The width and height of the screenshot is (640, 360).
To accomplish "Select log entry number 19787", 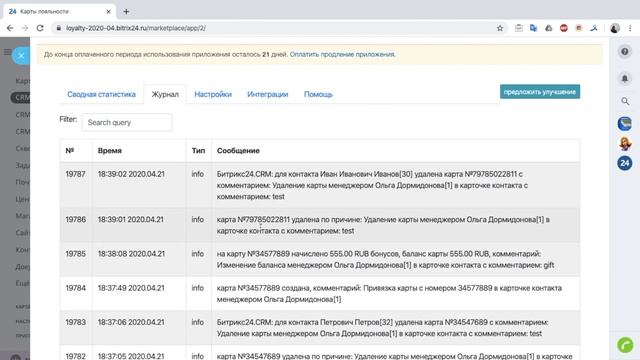I will pos(76,174).
